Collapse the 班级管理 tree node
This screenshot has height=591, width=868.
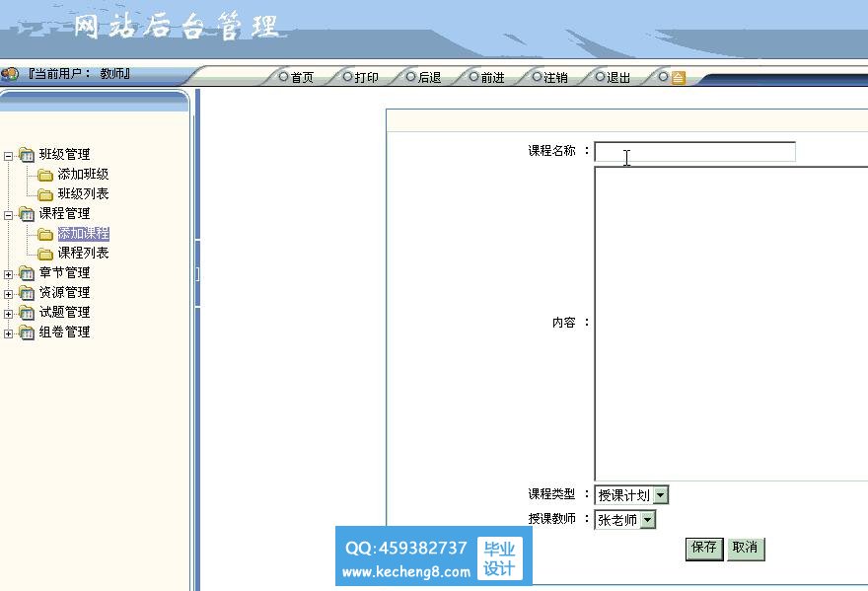[8, 156]
